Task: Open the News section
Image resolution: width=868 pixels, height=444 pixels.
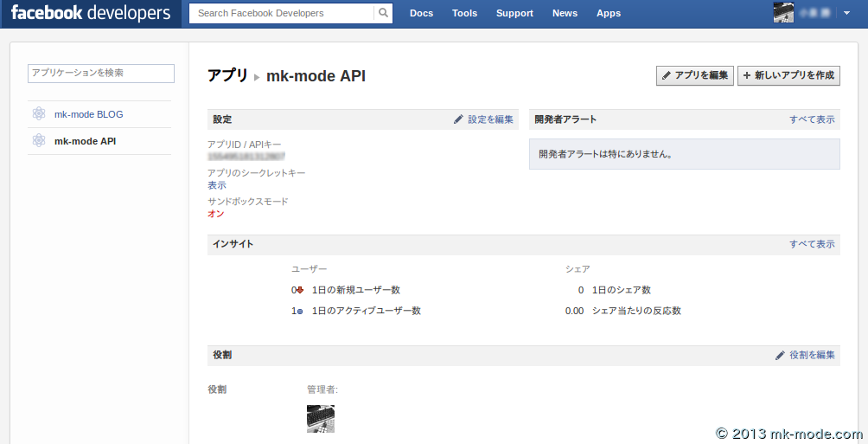Action: (x=565, y=13)
